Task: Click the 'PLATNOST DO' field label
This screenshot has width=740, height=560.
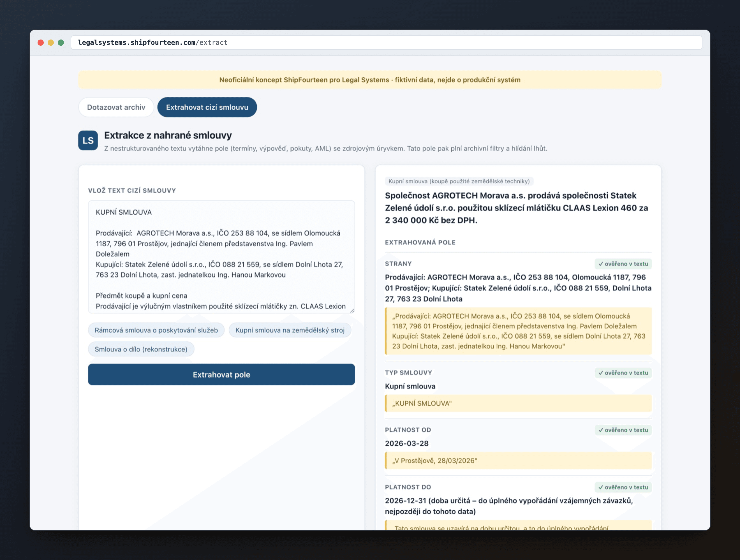Action: [x=408, y=487]
